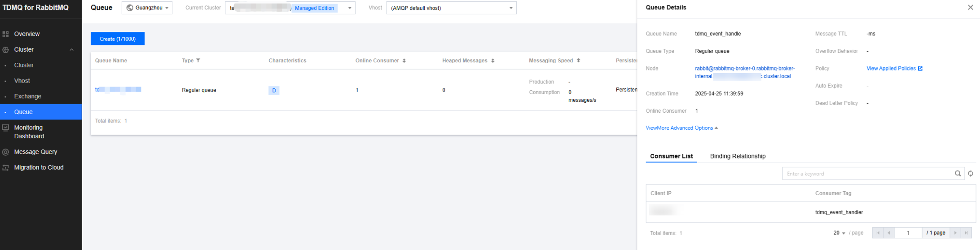980x250 pixels.
Task: Click the Monitoring Dashboard icon
Action: pos(6,128)
